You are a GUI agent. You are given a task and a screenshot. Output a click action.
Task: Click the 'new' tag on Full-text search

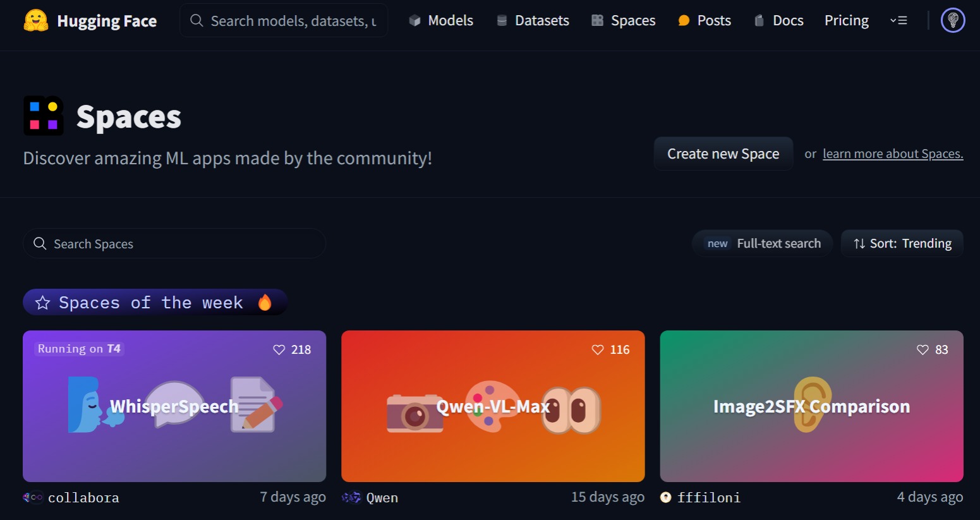717,244
